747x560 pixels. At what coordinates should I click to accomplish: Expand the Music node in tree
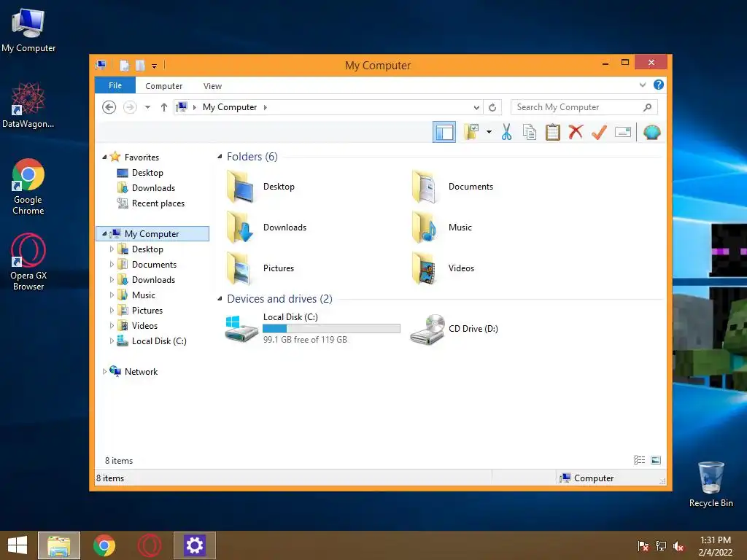click(112, 295)
